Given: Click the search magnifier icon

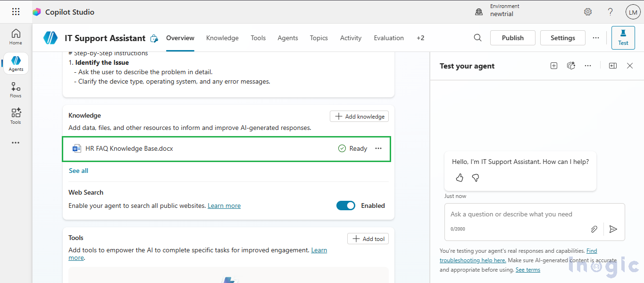Looking at the screenshot, I should pos(477,38).
